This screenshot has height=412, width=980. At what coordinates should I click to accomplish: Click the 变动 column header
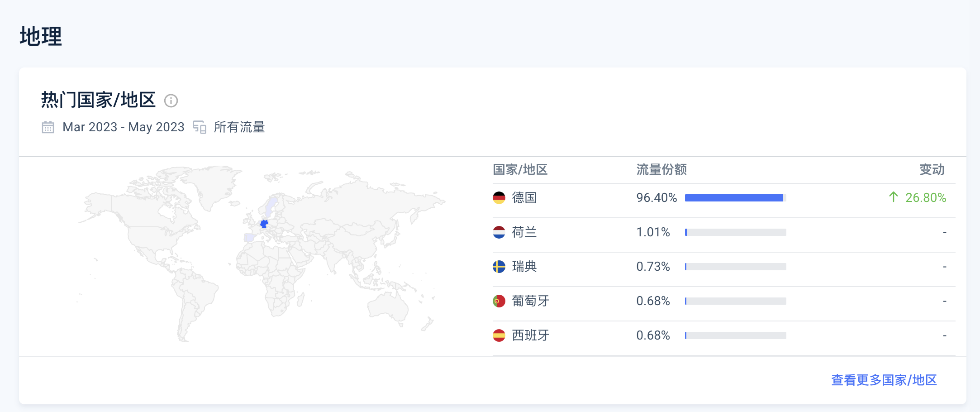pos(932,170)
